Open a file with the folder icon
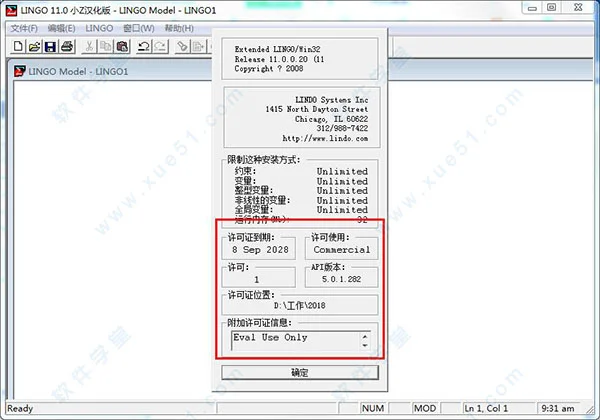 point(34,47)
